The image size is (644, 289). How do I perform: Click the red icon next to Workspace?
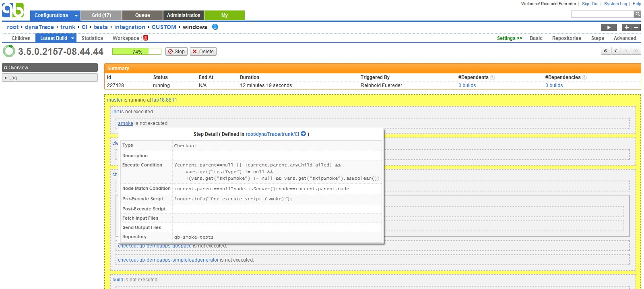(146, 38)
